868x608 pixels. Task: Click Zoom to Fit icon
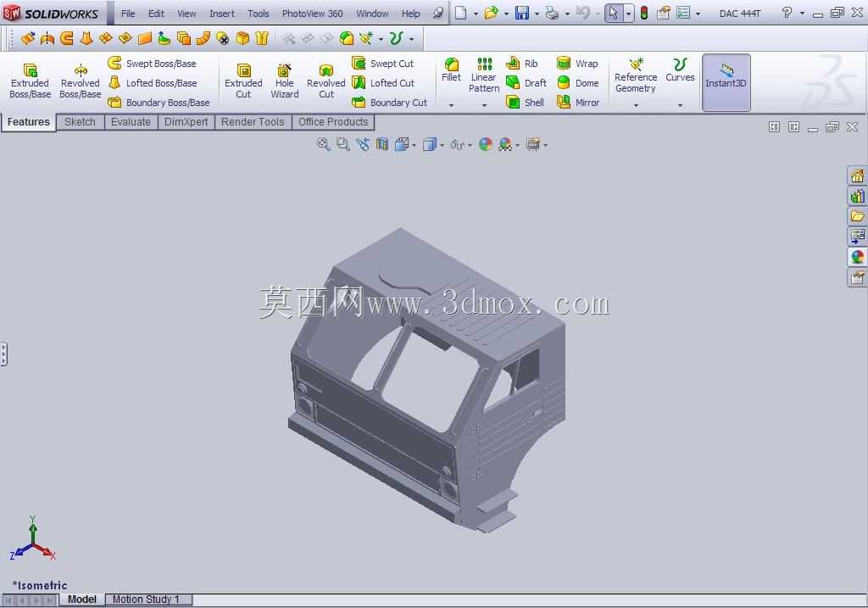[x=323, y=144]
